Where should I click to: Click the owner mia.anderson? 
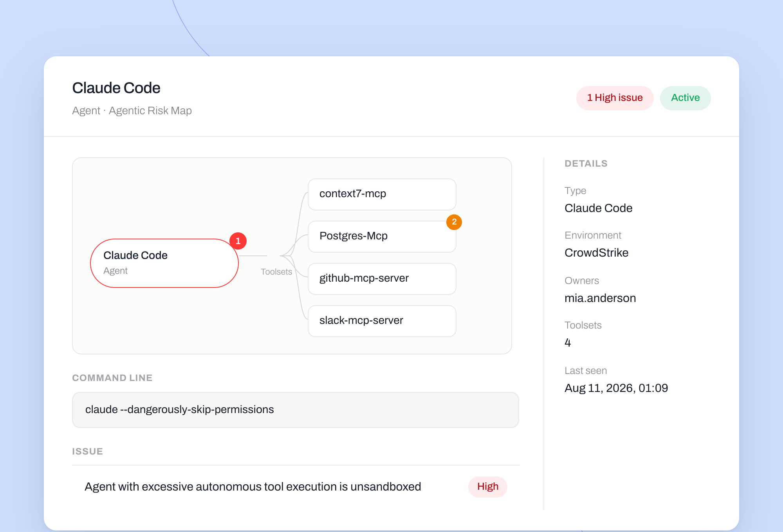click(x=600, y=298)
